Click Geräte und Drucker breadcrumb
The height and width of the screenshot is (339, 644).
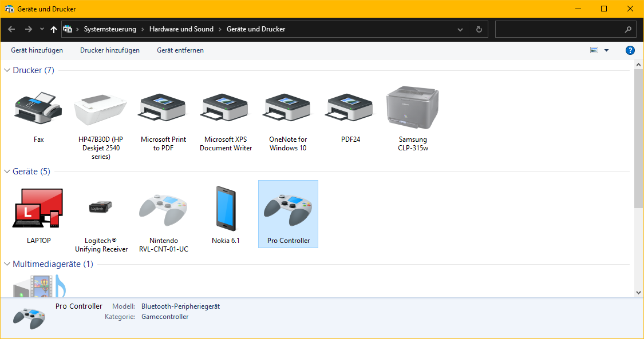[256, 29]
